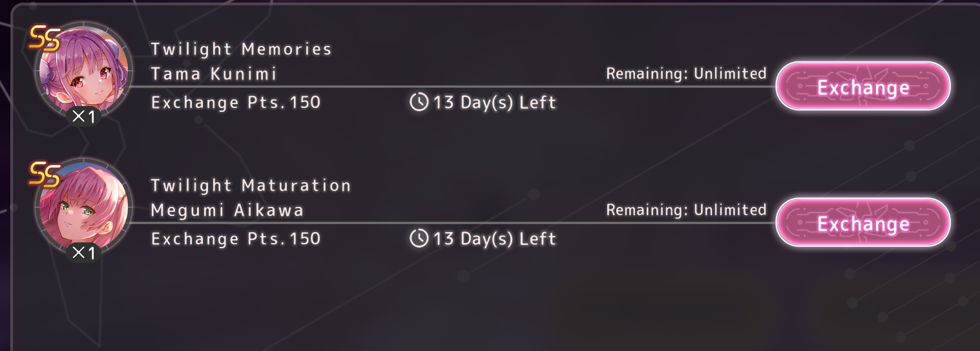Click x1 quantity badge under Megumi portrait
Viewport: 980px width, 351px height.
tap(83, 253)
